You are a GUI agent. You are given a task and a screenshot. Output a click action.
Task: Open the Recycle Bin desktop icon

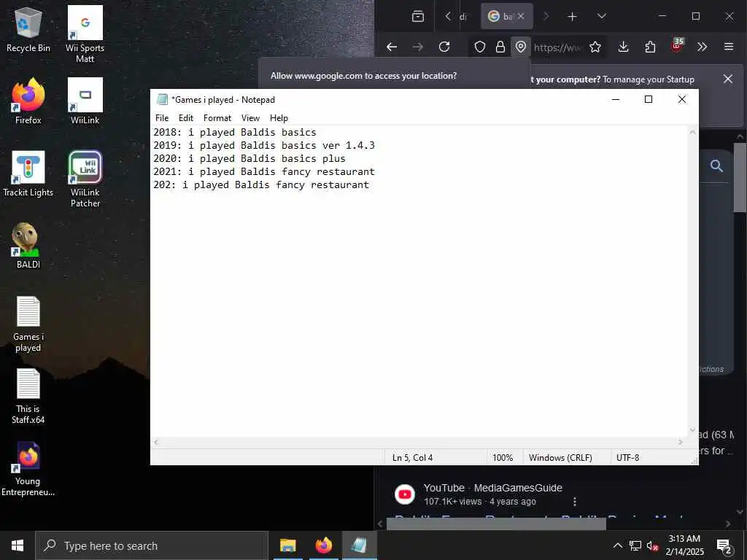pyautogui.click(x=28, y=31)
